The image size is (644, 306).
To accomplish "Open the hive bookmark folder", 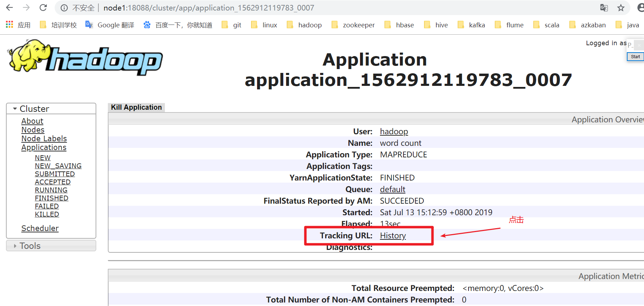I will [x=436, y=25].
